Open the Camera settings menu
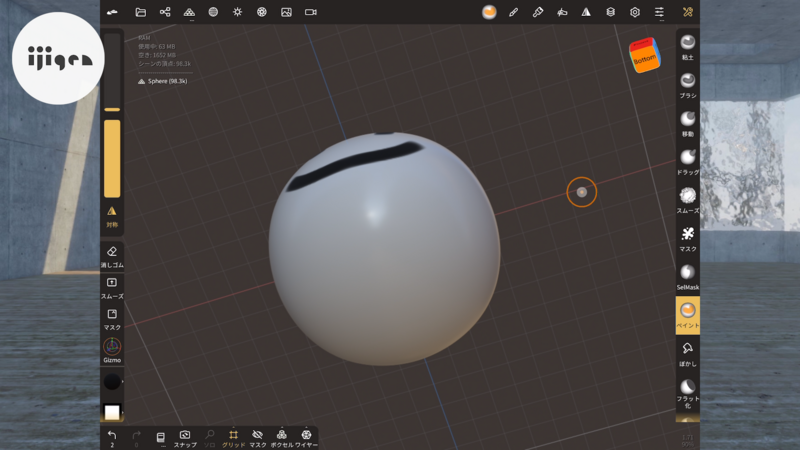The height and width of the screenshot is (450, 800). [x=311, y=12]
